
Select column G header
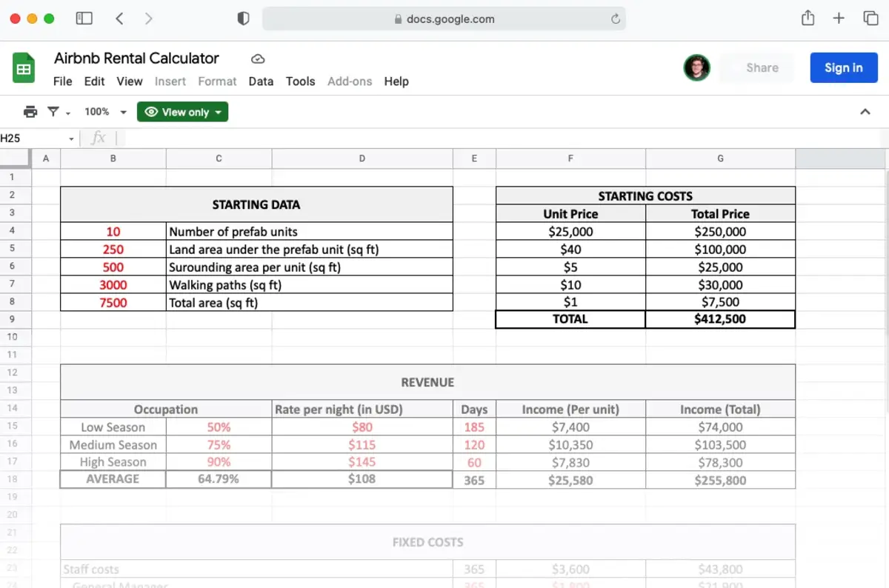pos(721,158)
